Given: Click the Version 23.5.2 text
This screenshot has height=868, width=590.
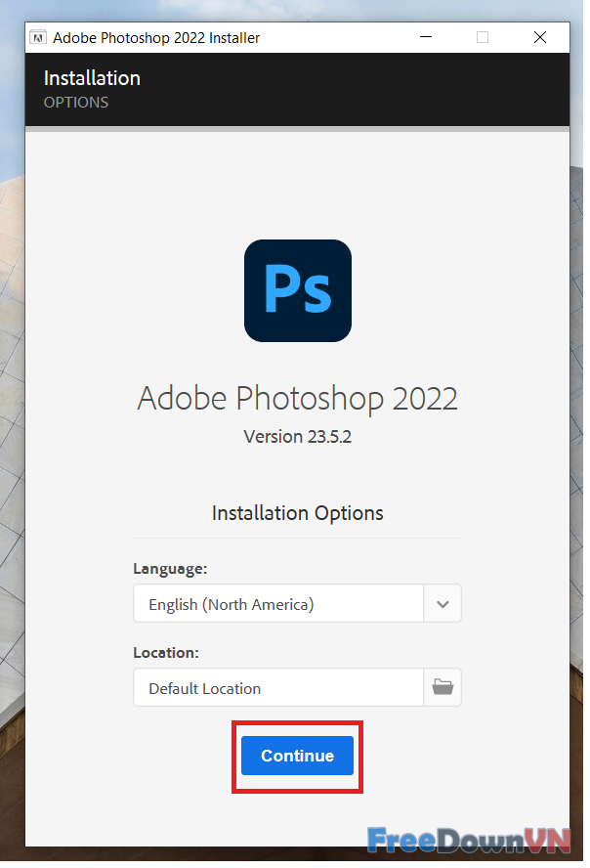Looking at the screenshot, I should click(297, 437).
